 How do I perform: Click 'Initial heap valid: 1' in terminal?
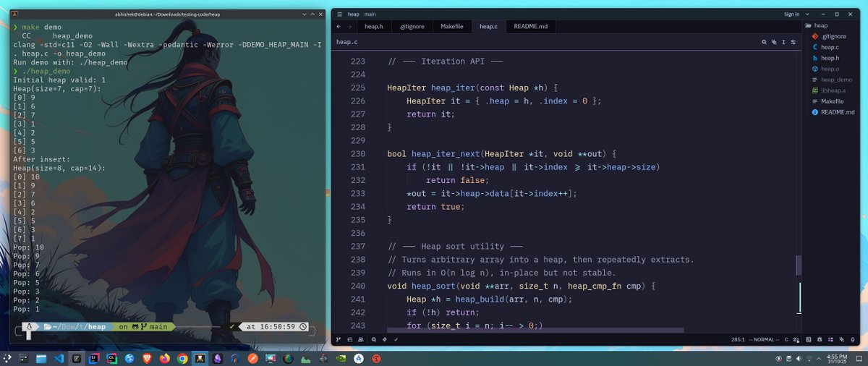(x=59, y=80)
